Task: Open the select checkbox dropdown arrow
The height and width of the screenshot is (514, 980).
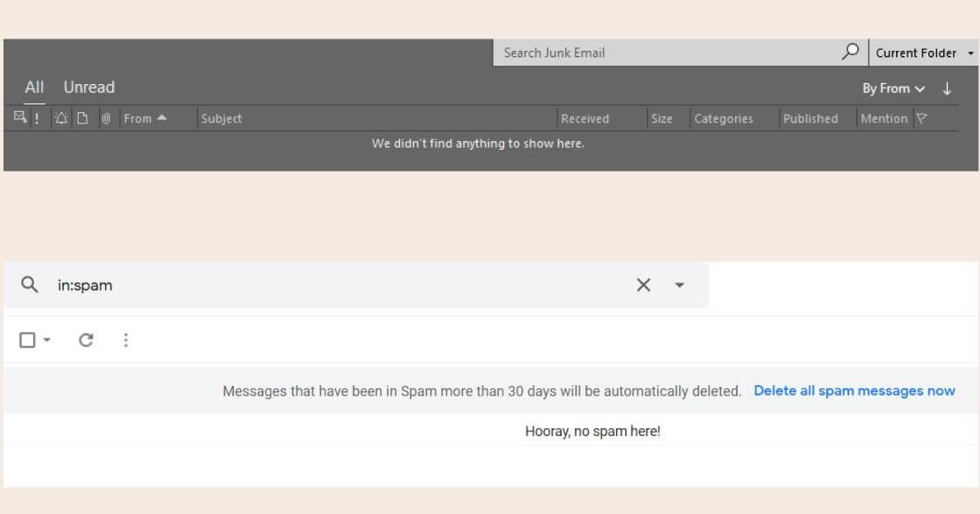Action: 47,340
